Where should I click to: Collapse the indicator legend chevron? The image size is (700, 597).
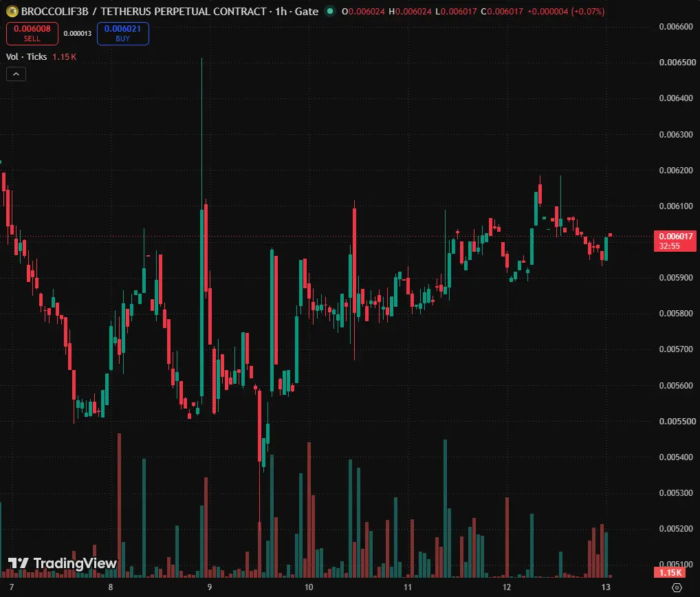[x=16, y=74]
